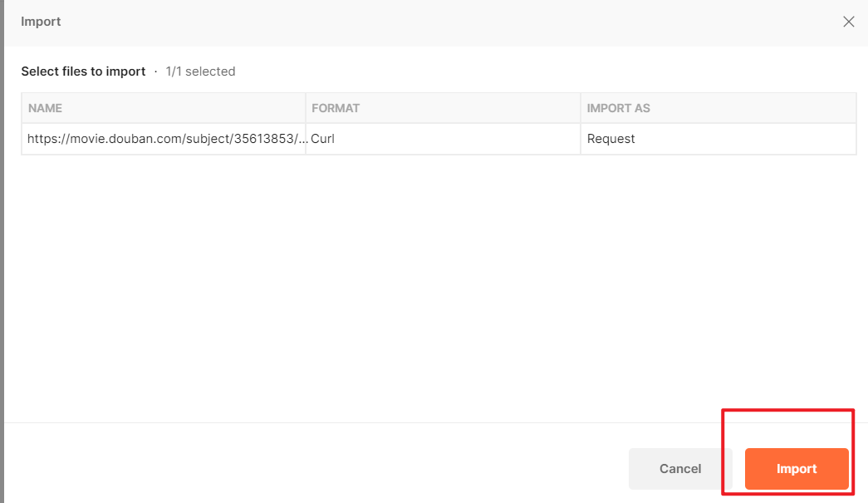This screenshot has width=868, height=503.
Task: Click the dialog header bar
Action: [415, 21]
